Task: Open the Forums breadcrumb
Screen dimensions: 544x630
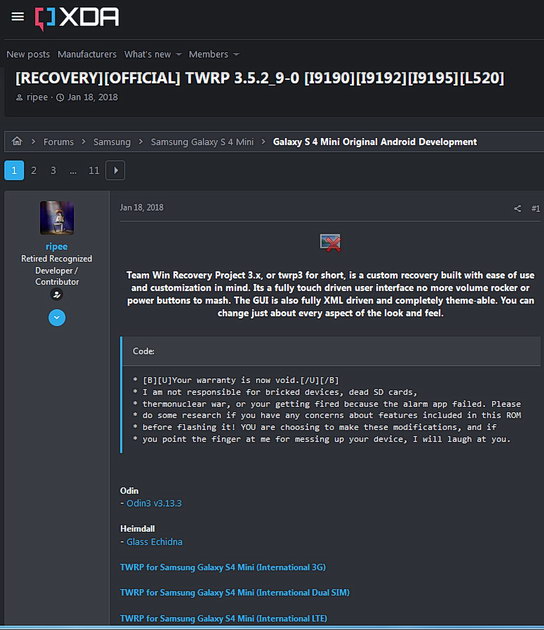Action: tap(59, 142)
